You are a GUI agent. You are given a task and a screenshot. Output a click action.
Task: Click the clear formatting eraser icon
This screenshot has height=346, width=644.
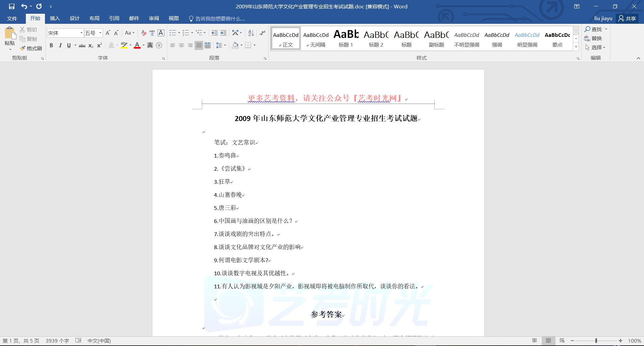tap(144, 33)
